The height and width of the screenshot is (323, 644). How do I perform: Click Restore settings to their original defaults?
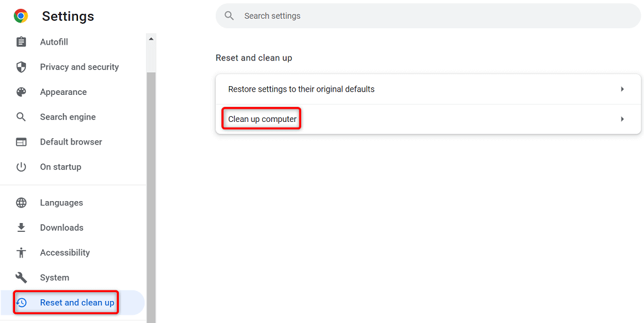tap(301, 89)
